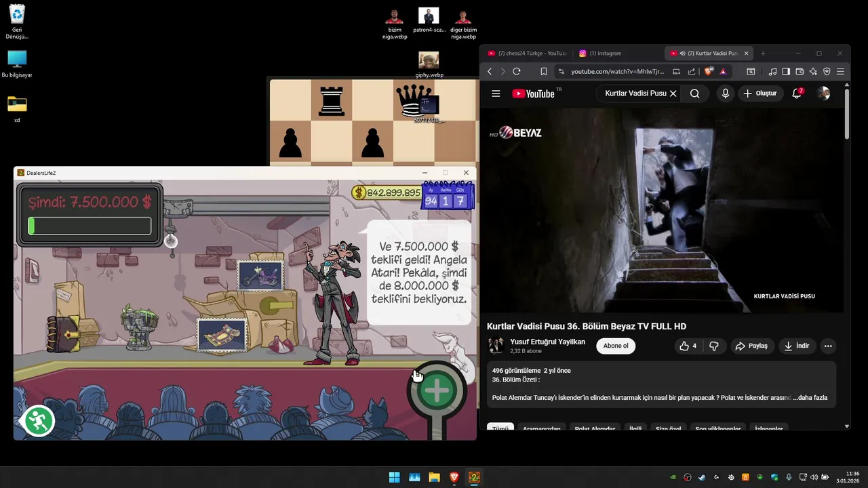868x488 pixels.
Task: Open Brave Shields lion icon
Action: (x=709, y=71)
